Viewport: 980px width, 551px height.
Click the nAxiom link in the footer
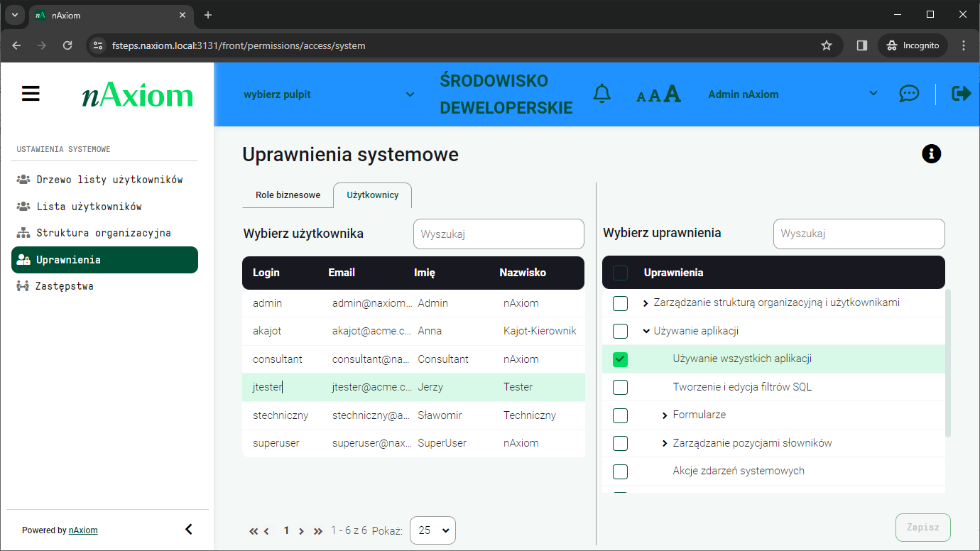pos(83,530)
